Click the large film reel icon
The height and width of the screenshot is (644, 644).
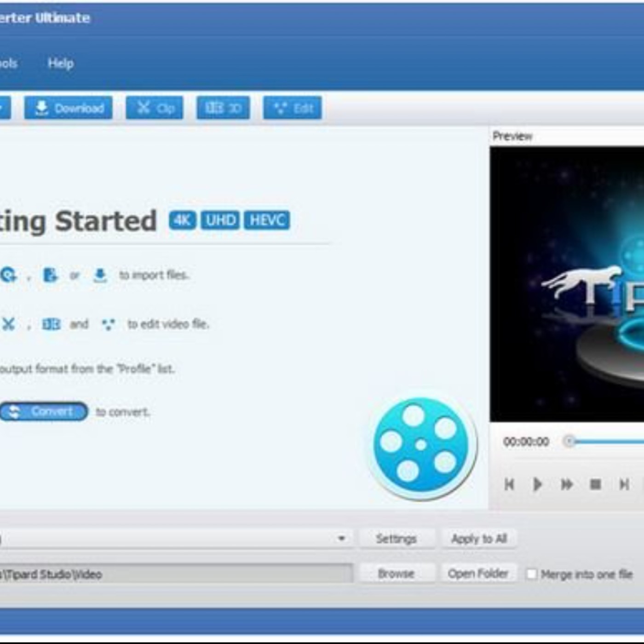click(421, 445)
